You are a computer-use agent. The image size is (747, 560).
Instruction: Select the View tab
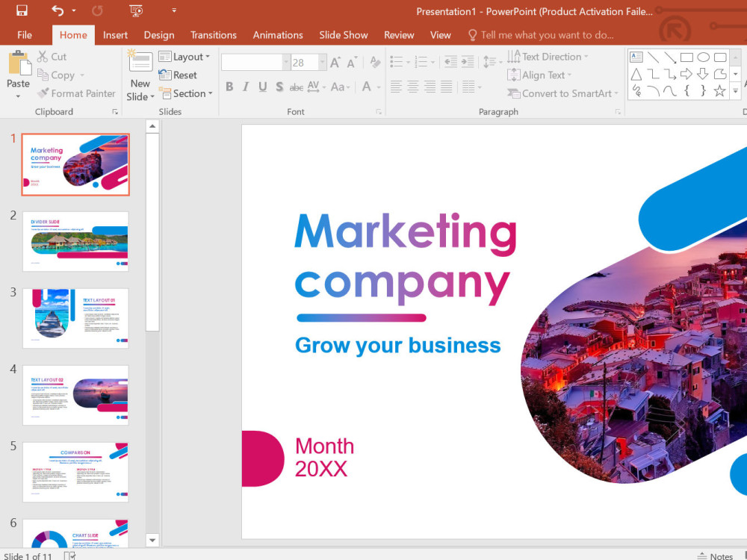pyautogui.click(x=440, y=35)
